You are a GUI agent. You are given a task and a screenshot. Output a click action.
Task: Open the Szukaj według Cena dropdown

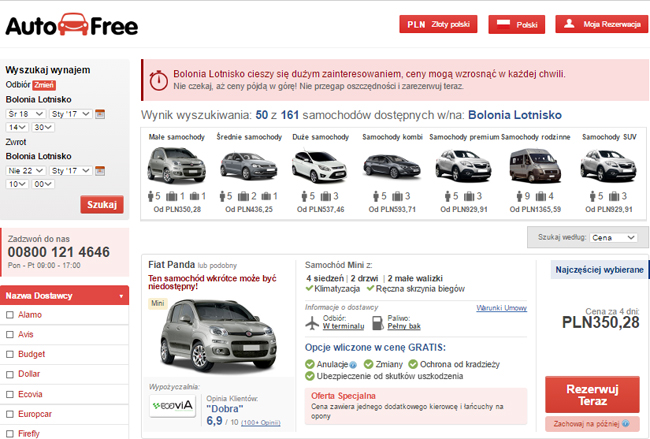tap(614, 238)
